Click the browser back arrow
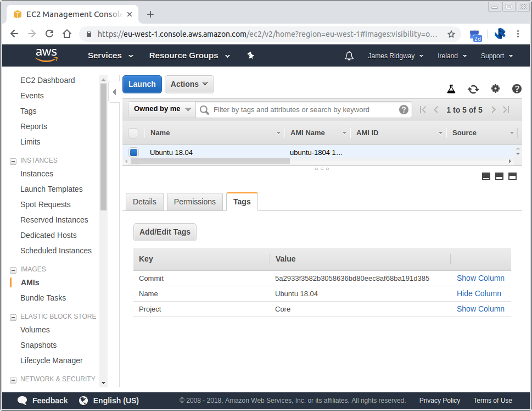 pos(14,34)
